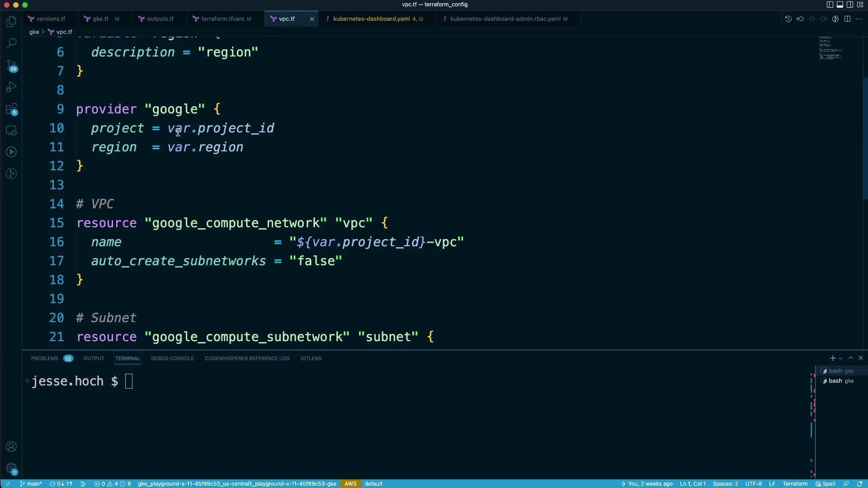Open the Search view in activity bar
Viewport: 868px width, 488px height.
point(12,43)
